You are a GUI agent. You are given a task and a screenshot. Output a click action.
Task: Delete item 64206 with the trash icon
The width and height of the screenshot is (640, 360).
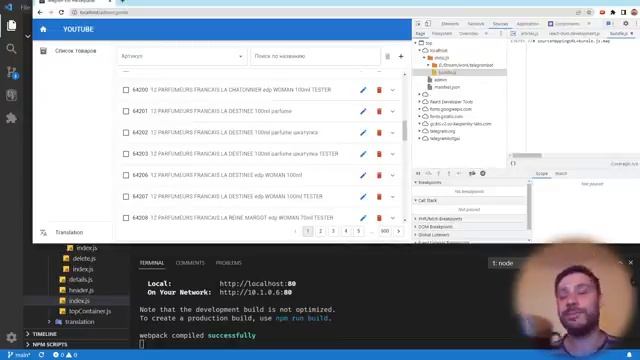[x=379, y=175]
